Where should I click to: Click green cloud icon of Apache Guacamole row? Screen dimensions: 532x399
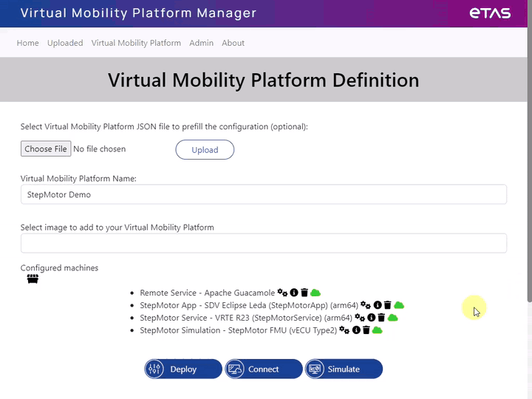coord(316,292)
